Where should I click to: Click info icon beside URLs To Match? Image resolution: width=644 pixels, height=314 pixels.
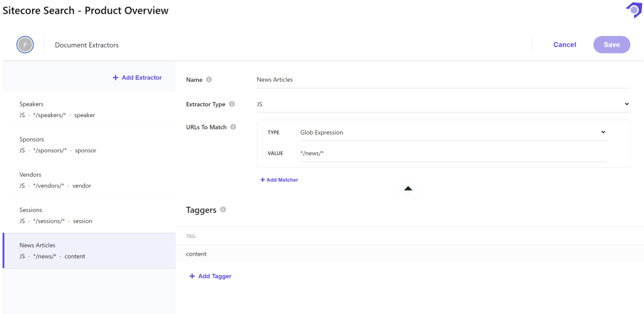pyautogui.click(x=233, y=127)
